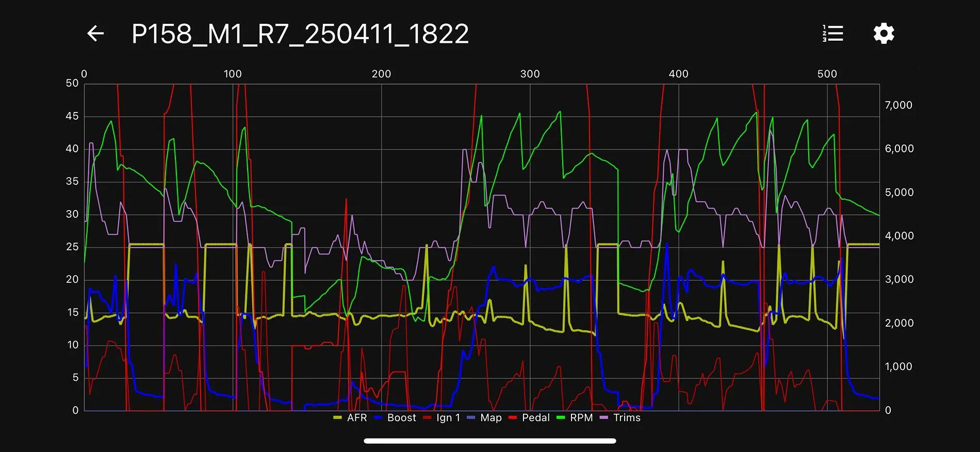The height and width of the screenshot is (452, 980).
Task: Tap the 5 label on the left axis
Action: (x=75, y=377)
